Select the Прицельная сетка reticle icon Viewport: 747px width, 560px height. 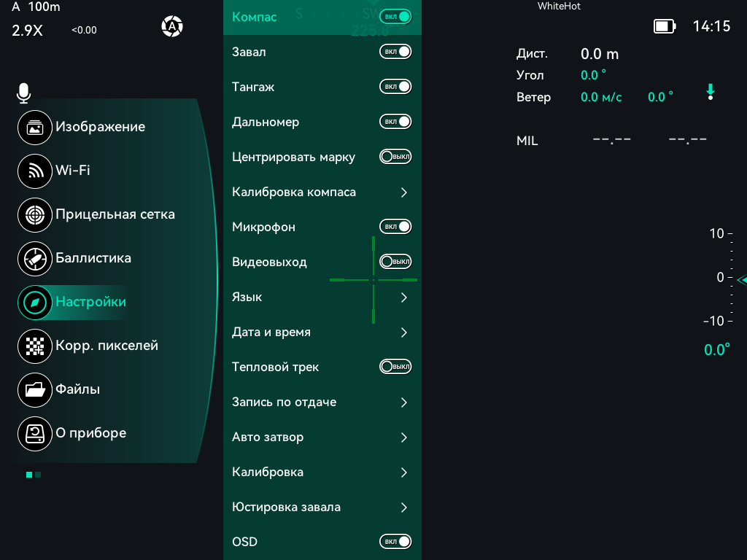tap(35, 215)
